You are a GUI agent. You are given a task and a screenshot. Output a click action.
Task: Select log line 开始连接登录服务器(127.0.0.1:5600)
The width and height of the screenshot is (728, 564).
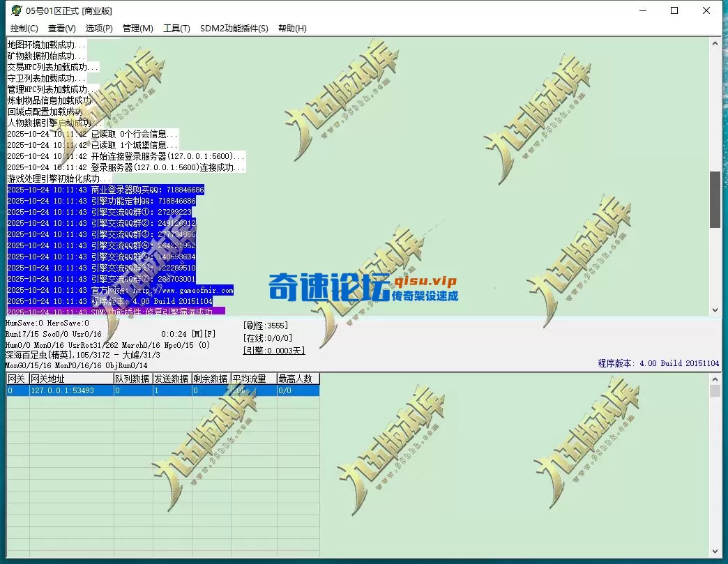tap(126, 156)
